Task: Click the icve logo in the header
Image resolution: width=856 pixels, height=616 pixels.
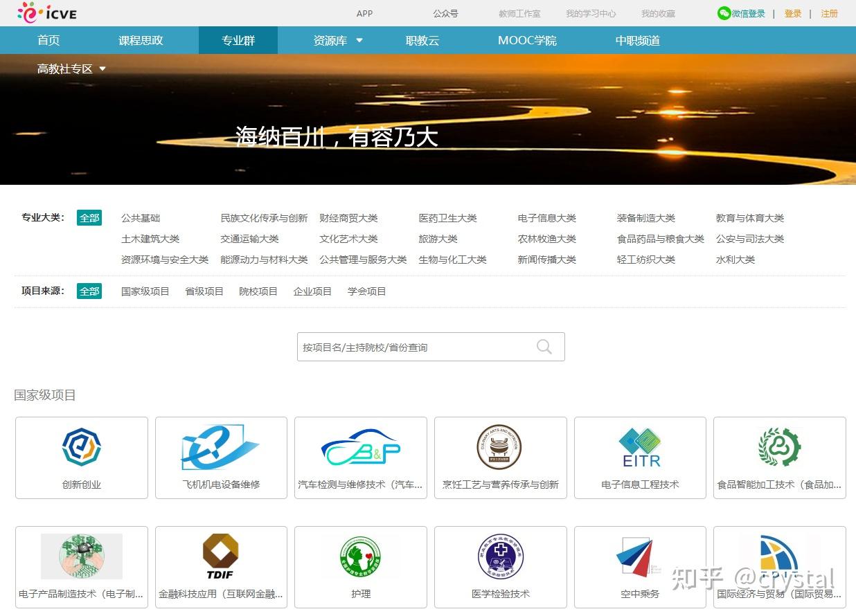Action: tap(48, 12)
